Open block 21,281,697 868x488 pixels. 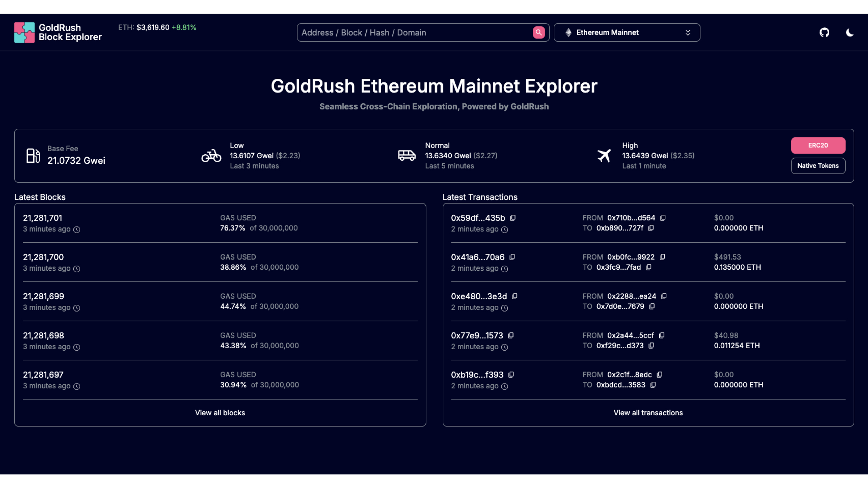tap(43, 375)
